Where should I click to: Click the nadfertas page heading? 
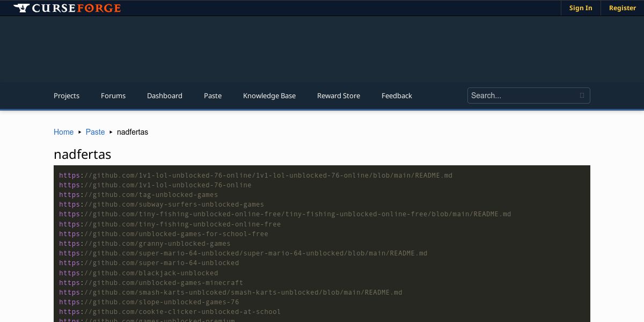(x=83, y=154)
